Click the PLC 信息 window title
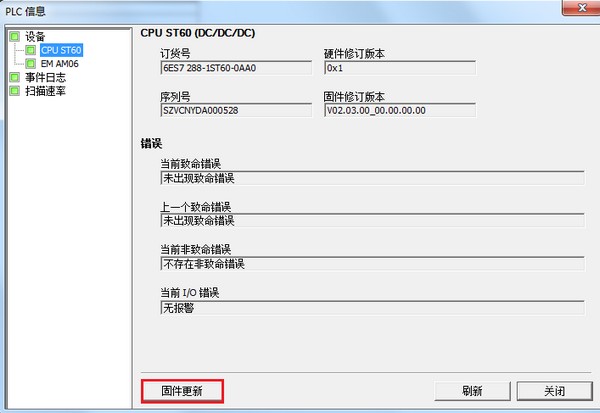Image resolution: width=600 pixels, height=413 pixels. tap(25, 11)
